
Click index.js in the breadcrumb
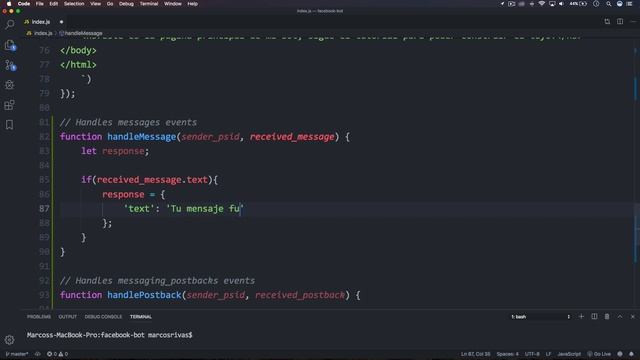click(x=42, y=33)
